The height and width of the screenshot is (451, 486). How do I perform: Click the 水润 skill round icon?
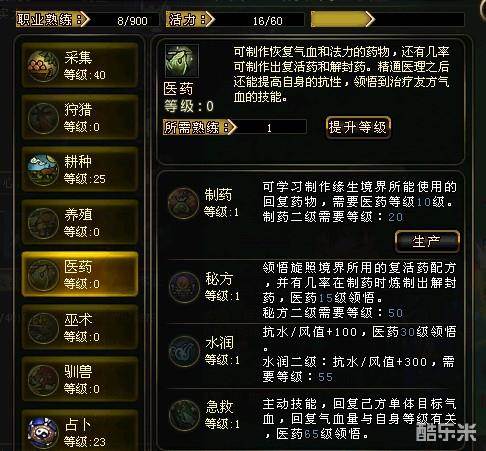[184, 351]
